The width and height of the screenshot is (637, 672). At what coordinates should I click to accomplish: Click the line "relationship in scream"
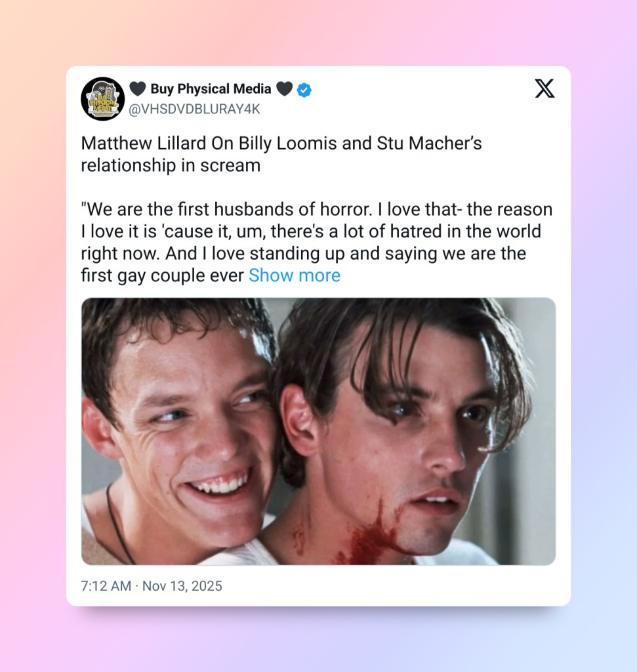[x=171, y=165]
